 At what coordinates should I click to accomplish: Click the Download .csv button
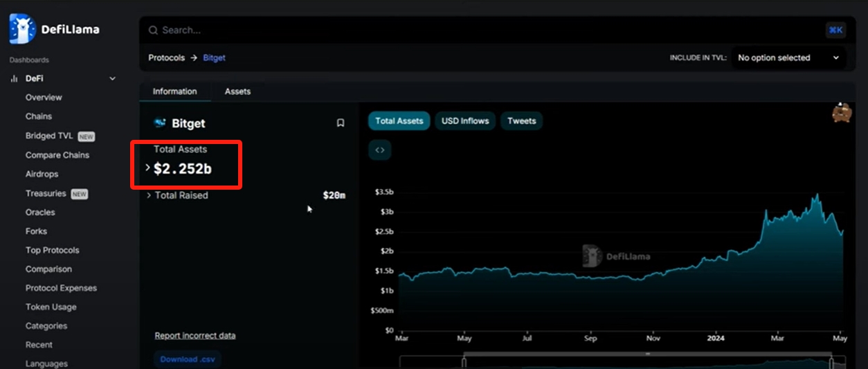[188, 359]
